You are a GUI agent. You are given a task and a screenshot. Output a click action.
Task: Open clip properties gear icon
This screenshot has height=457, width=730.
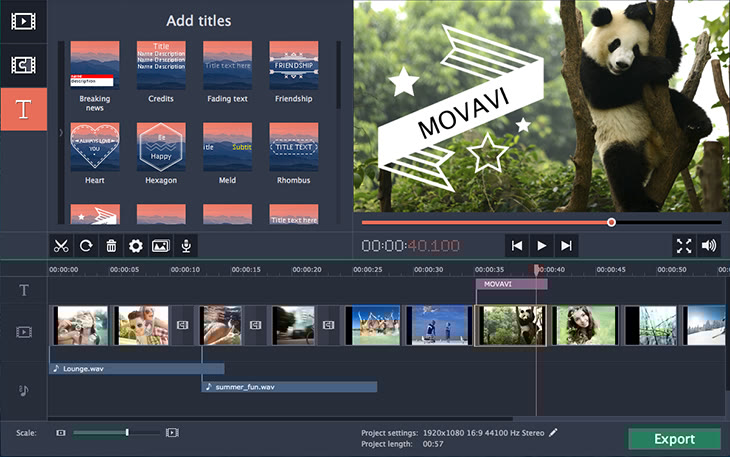[x=136, y=245]
